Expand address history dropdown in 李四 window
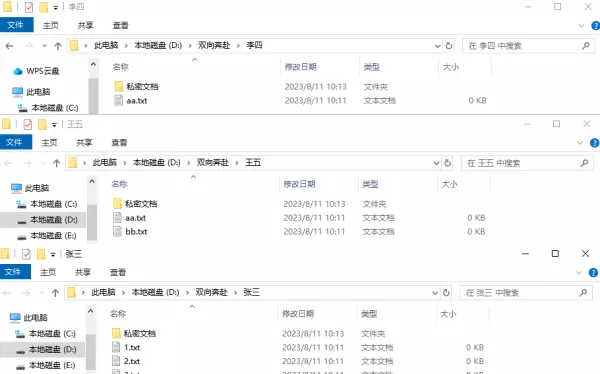Screen dimensions: 600x374 437,46
